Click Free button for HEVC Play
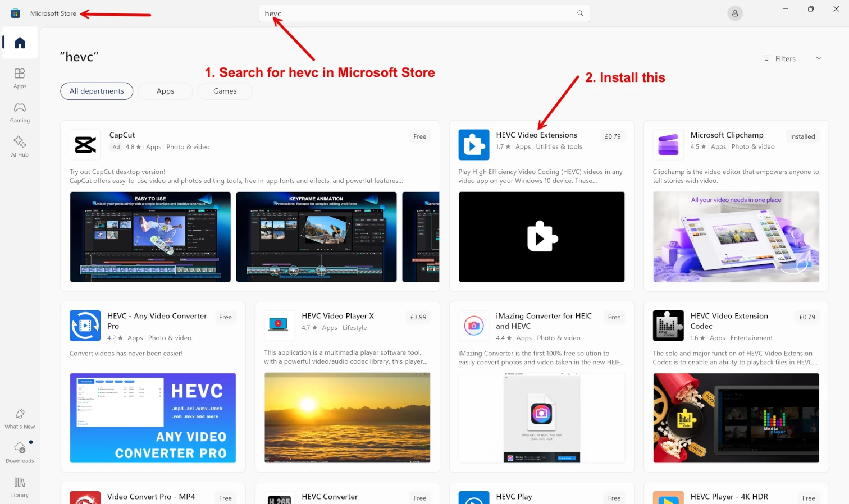Viewport: 849px width, 504px height. (x=614, y=498)
